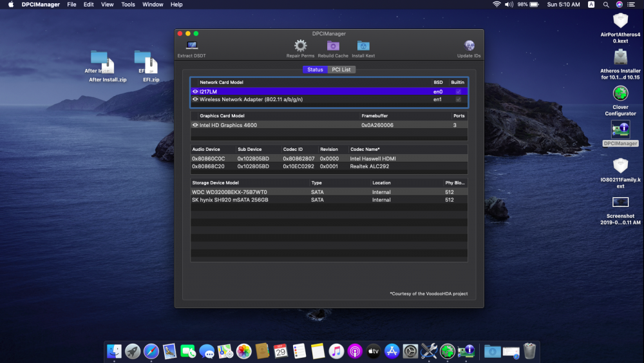Open Finder from the Dock
This screenshot has width=644, height=363.
[x=114, y=351]
